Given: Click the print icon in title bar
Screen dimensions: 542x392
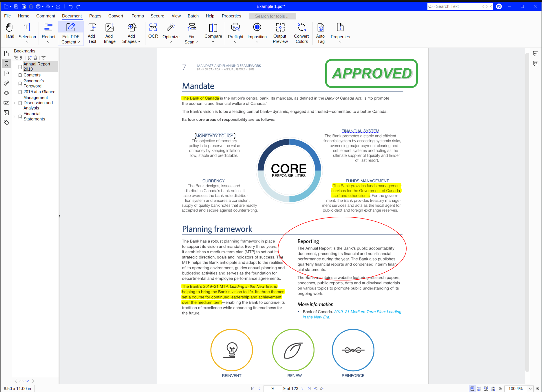Looking at the screenshot, I should point(38,6).
